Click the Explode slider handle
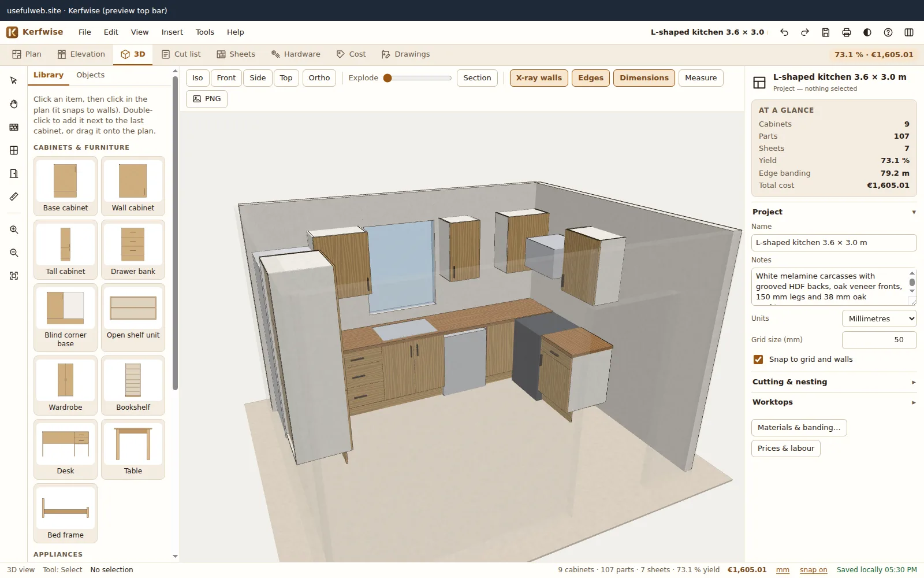 pos(388,78)
